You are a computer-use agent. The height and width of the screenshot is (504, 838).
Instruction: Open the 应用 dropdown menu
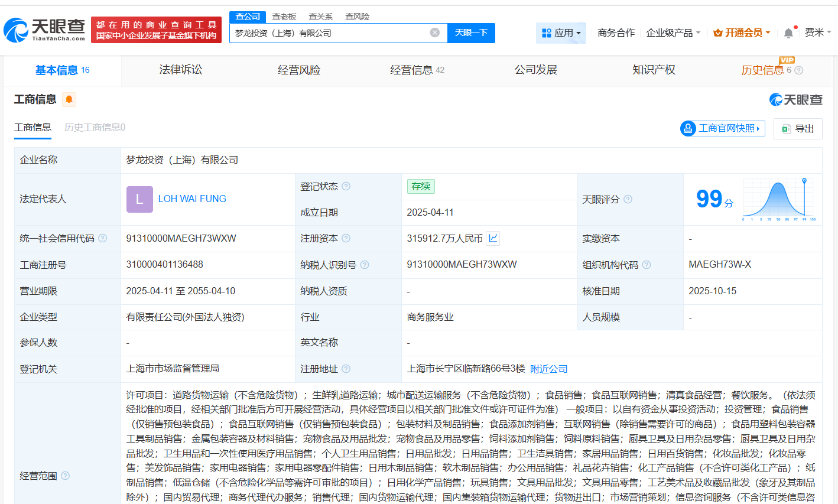[x=560, y=32]
